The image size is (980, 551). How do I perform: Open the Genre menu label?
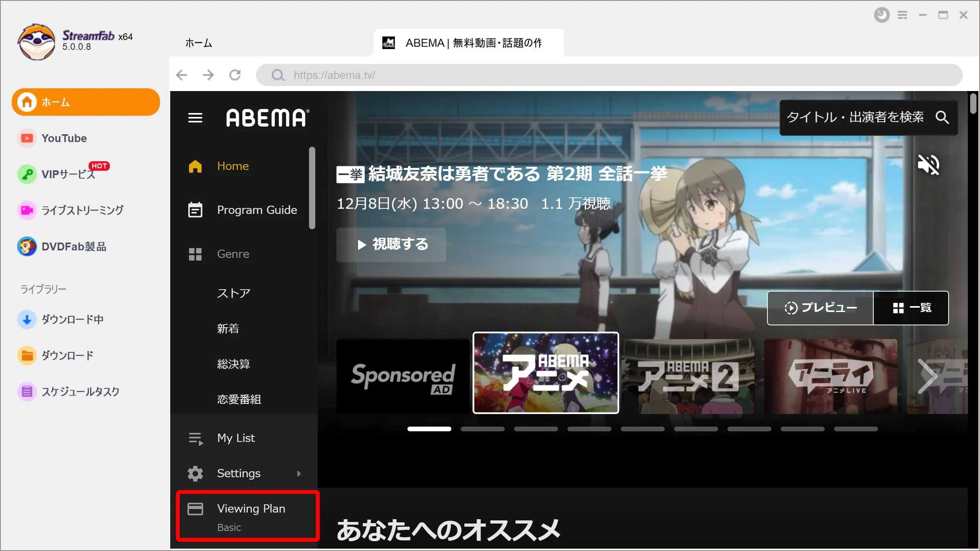233,254
